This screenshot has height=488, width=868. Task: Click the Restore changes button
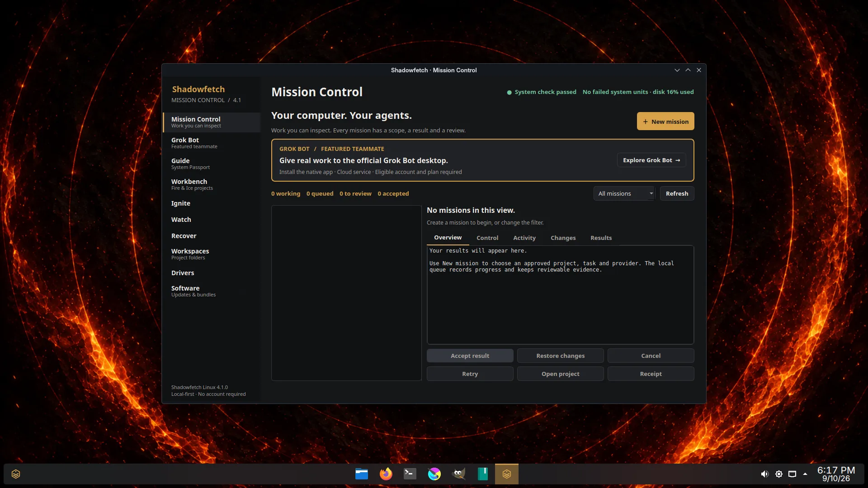click(560, 356)
